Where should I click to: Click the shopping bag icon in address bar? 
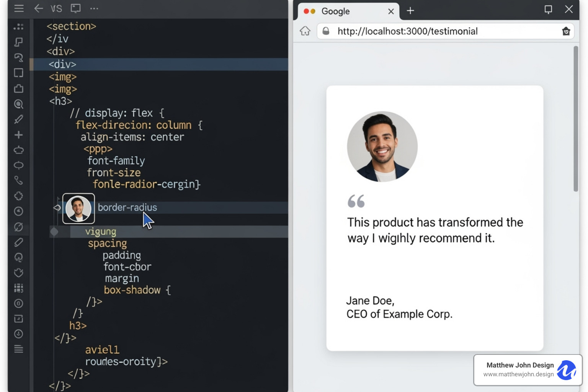click(x=566, y=31)
